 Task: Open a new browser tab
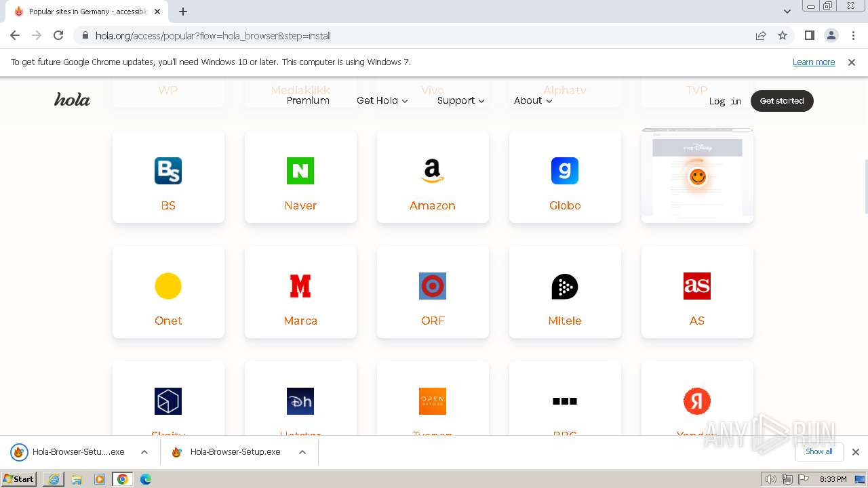click(183, 12)
